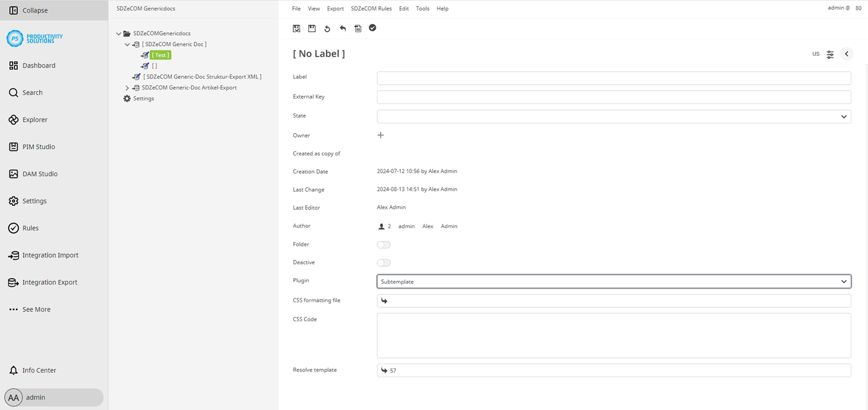Collapse the navigation sidebar

[29, 10]
